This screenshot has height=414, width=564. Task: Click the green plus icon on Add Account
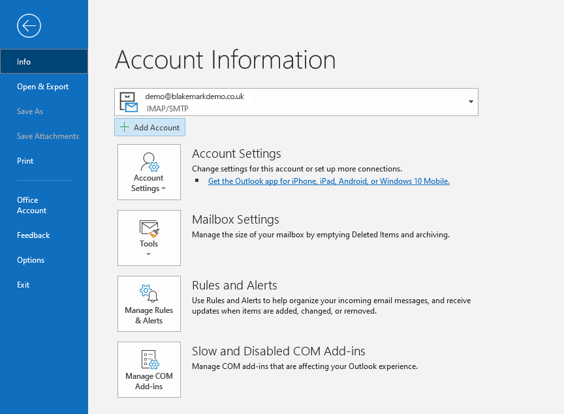click(124, 127)
